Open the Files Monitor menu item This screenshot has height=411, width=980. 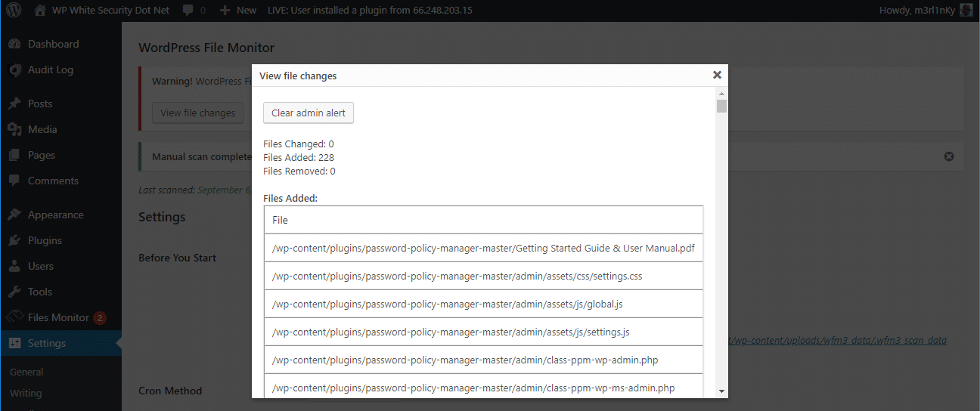click(58, 317)
